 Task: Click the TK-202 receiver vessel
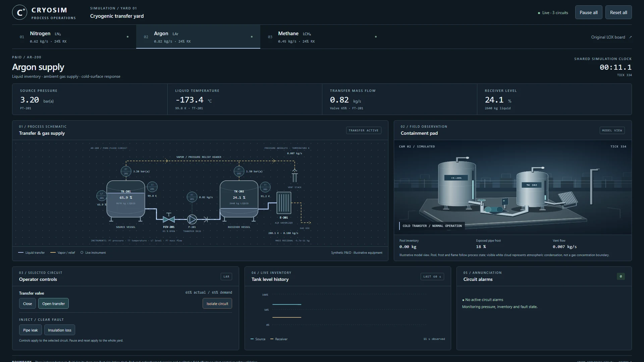(x=239, y=199)
